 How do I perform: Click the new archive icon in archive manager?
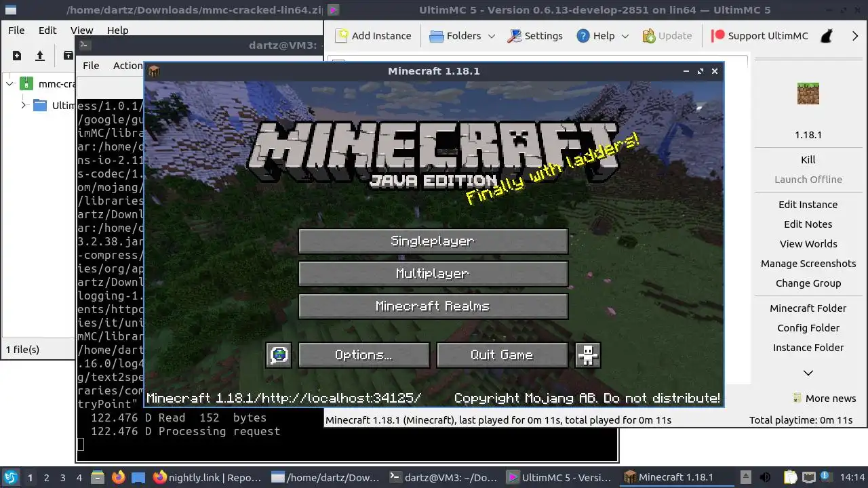coord(17,56)
